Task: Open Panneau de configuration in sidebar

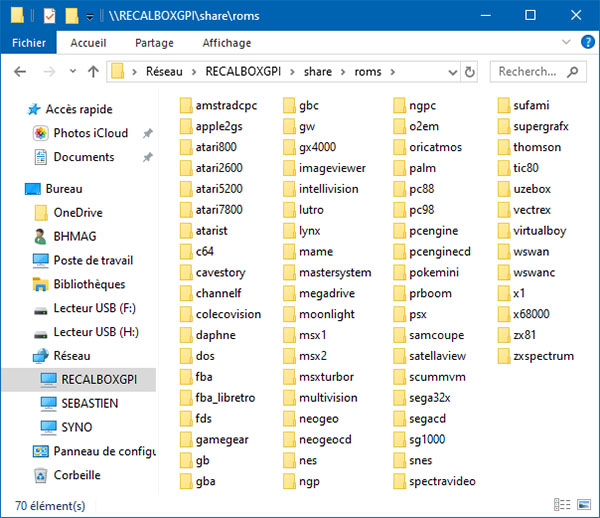Action: [x=104, y=451]
